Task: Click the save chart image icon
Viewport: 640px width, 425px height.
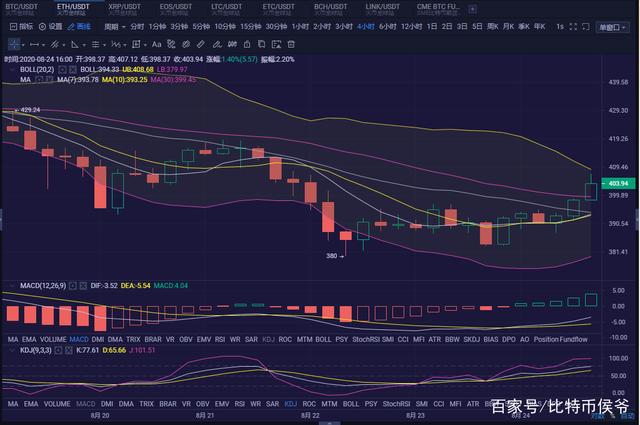Action: [x=276, y=45]
